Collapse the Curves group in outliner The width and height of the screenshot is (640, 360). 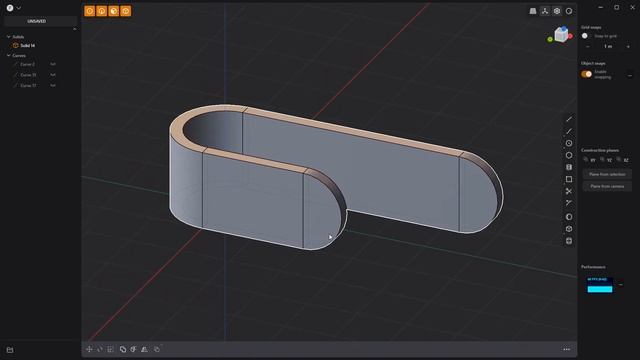[x=9, y=56]
